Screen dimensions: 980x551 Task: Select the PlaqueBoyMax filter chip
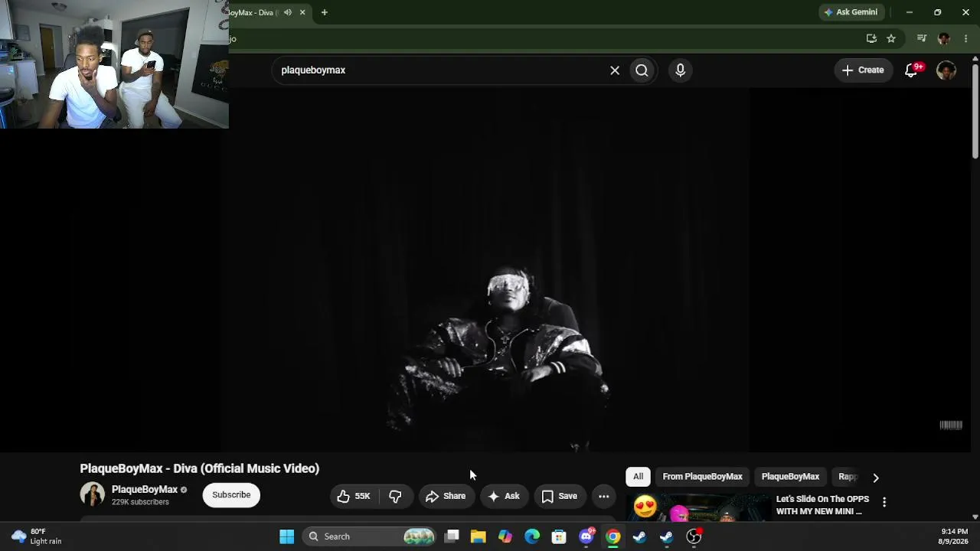pos(790,477)
